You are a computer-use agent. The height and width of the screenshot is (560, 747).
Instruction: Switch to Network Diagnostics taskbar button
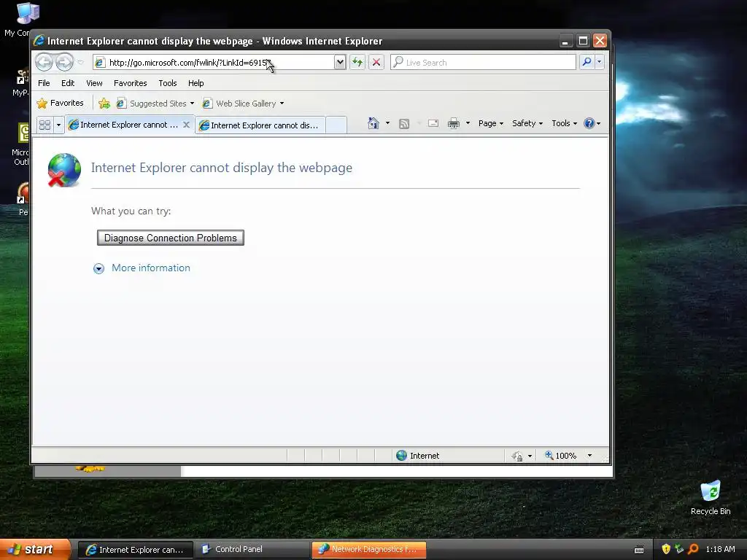tap(368, 550)
